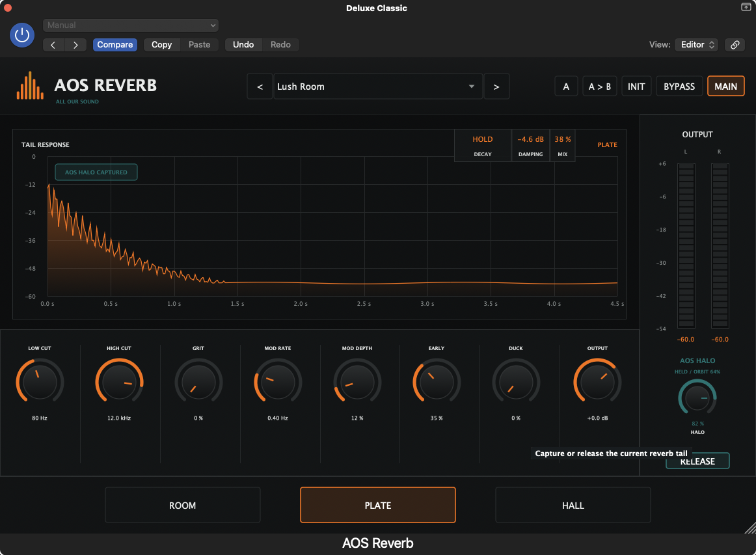This screenshot has height=555, width=756.
Task: Open the Manual preset dropdown
Action: (131, 25)
